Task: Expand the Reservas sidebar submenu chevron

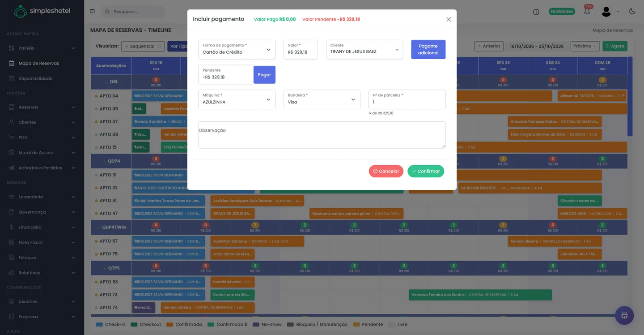Action: [73, 107]
